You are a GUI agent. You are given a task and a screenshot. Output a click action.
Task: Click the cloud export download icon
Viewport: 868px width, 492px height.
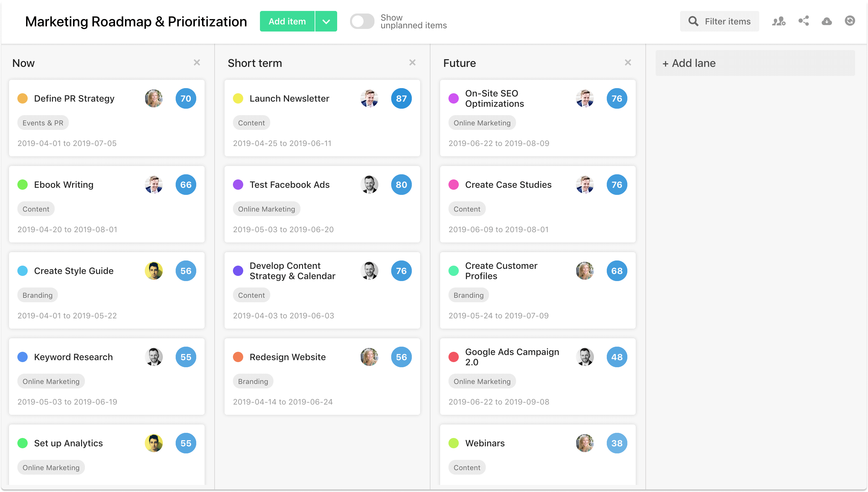pyautogui.click(x=826, y=21)
